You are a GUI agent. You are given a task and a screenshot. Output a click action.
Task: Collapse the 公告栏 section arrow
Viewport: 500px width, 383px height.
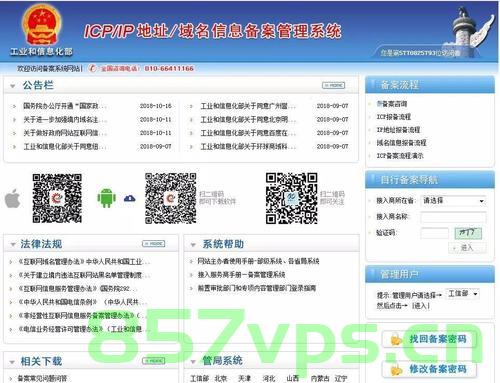[x=13, y=86]
